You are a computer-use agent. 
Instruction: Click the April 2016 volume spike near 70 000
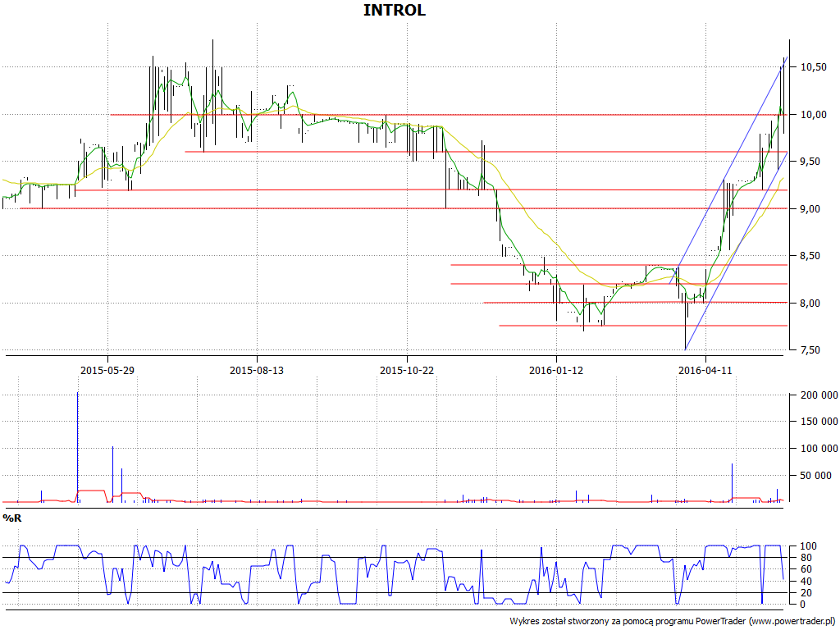[x=732, y=482]
